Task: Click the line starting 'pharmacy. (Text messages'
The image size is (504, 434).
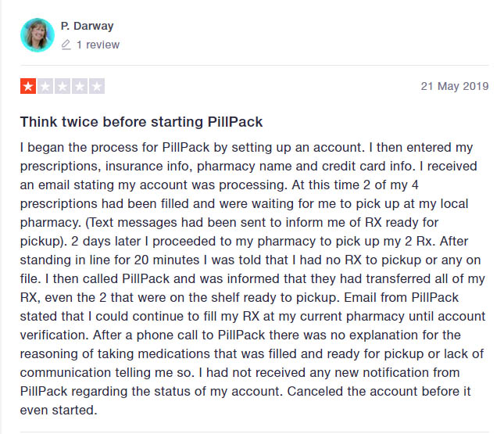Action: (x=229, y=223)
